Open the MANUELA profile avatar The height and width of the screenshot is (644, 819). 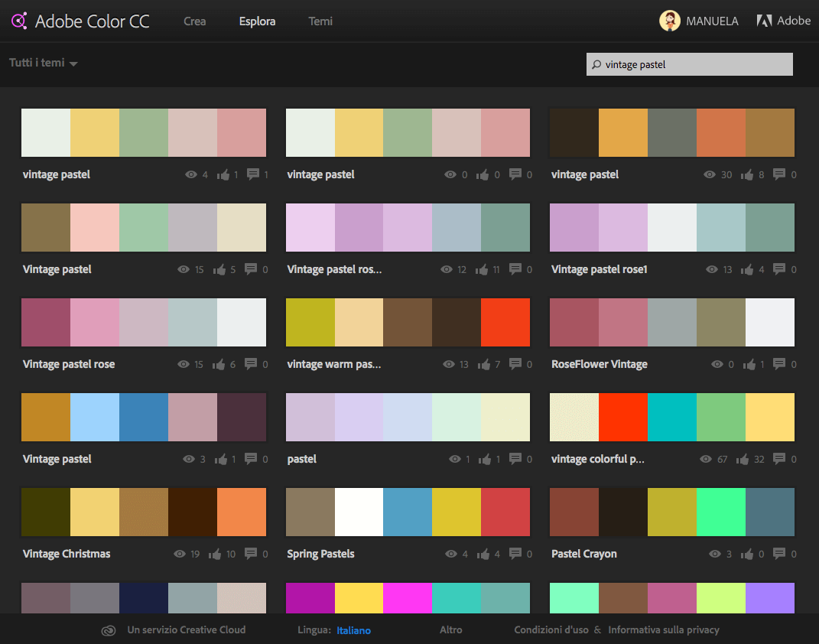click(669, 20)
